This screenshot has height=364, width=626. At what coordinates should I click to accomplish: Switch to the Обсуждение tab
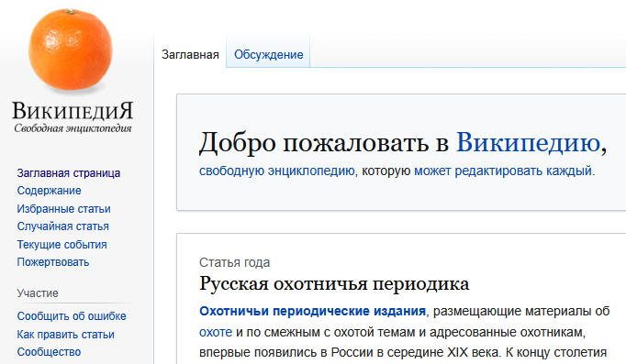coord(268,55)
